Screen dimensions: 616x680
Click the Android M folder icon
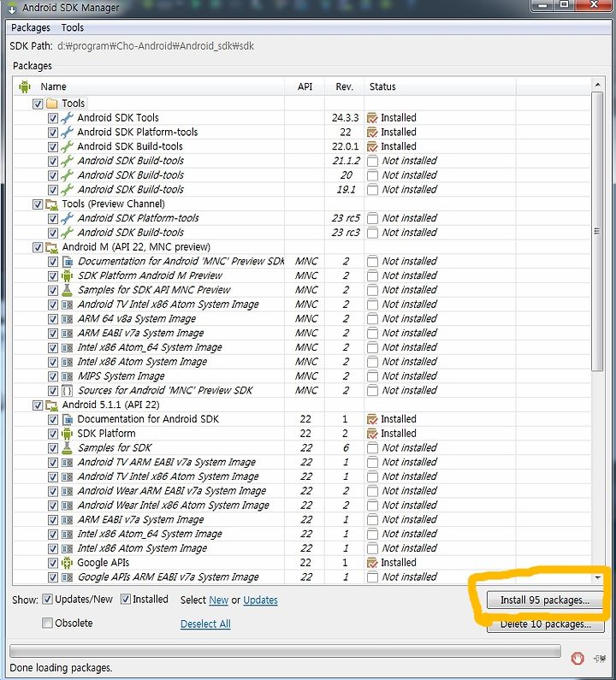(51, 247)
